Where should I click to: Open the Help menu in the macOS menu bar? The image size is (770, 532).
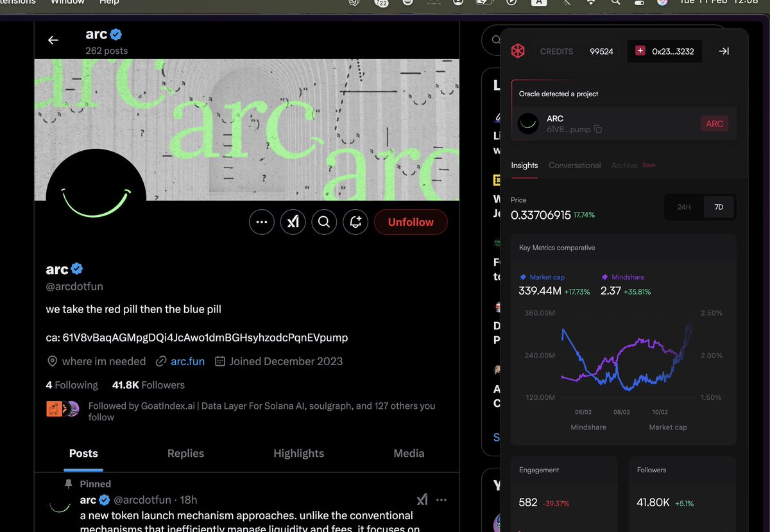pos(109,2)
